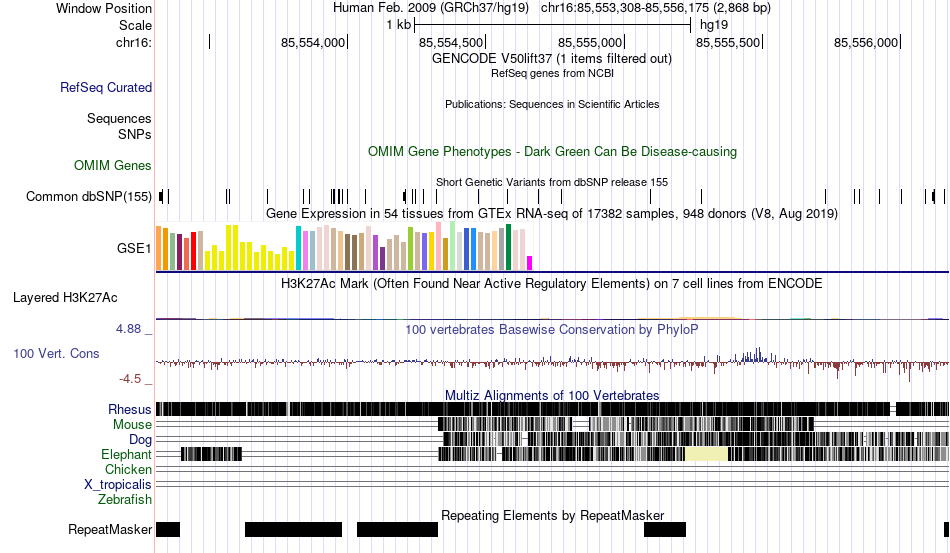The height and width of the screenshot is (553, 950).
Task: Click the Rhesus alignment bar
Action: pyautogui.click(x=552, y=409)
